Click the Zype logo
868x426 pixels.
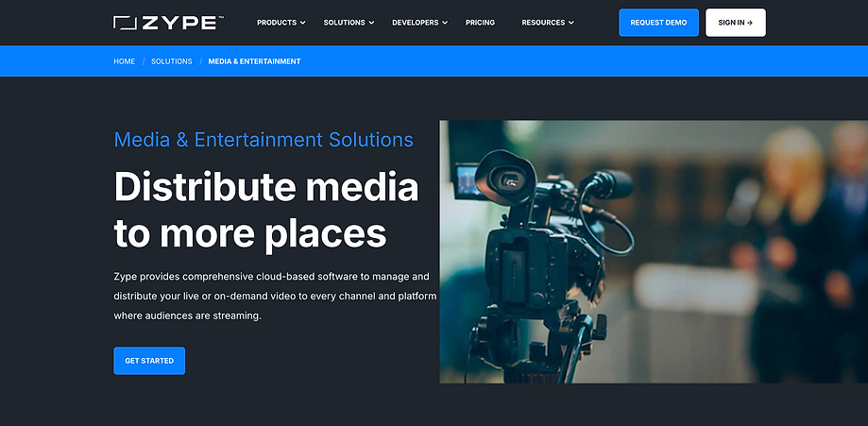pyautogui.click(x=168, y=23)
